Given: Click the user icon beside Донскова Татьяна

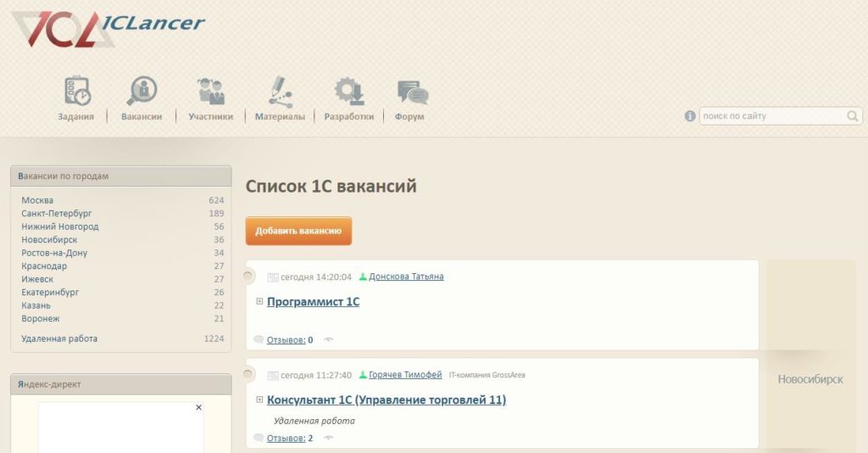Looking at the screenshot, I should coord(363,277).
